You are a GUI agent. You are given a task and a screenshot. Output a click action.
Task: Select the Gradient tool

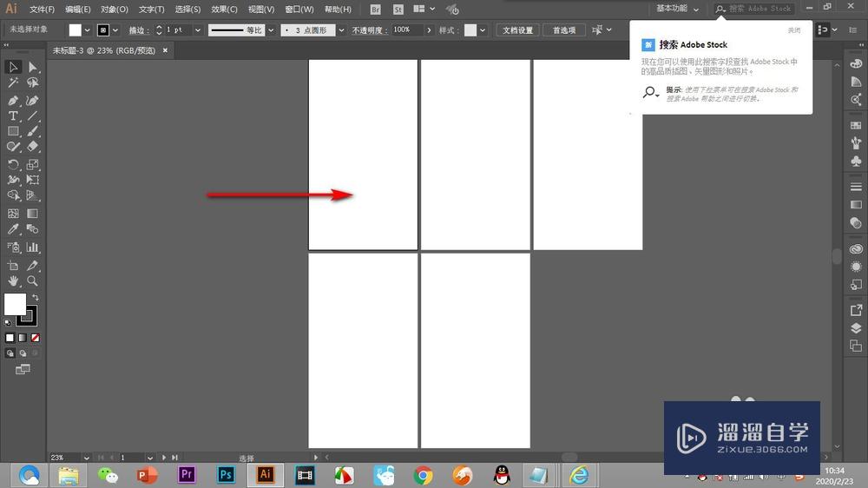[33, 214]
